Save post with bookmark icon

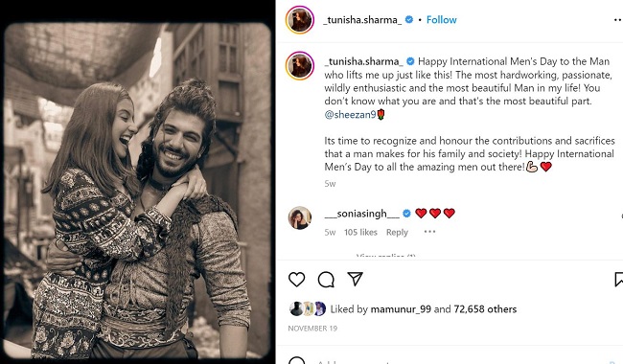tap(618, 280)
